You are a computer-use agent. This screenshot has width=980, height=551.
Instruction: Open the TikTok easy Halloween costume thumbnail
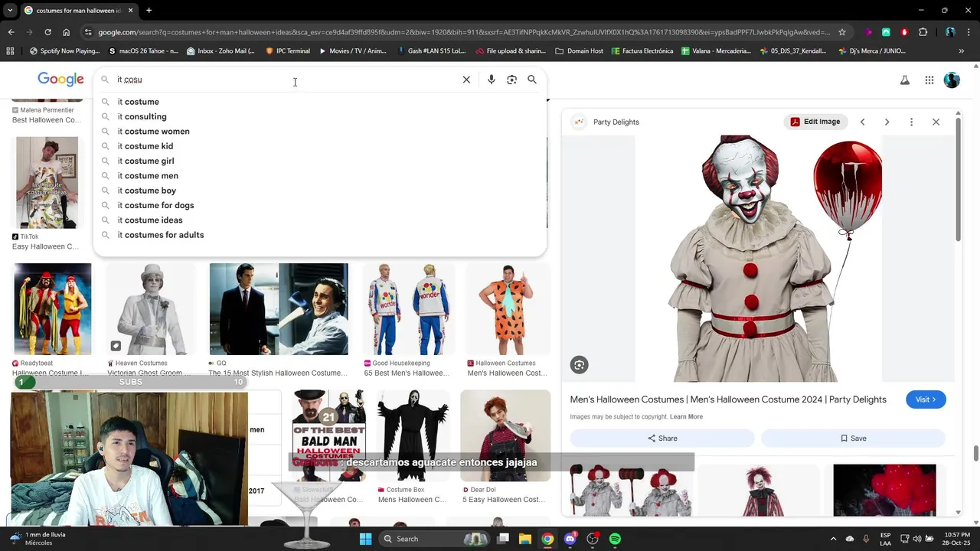(x=47, y=183)
